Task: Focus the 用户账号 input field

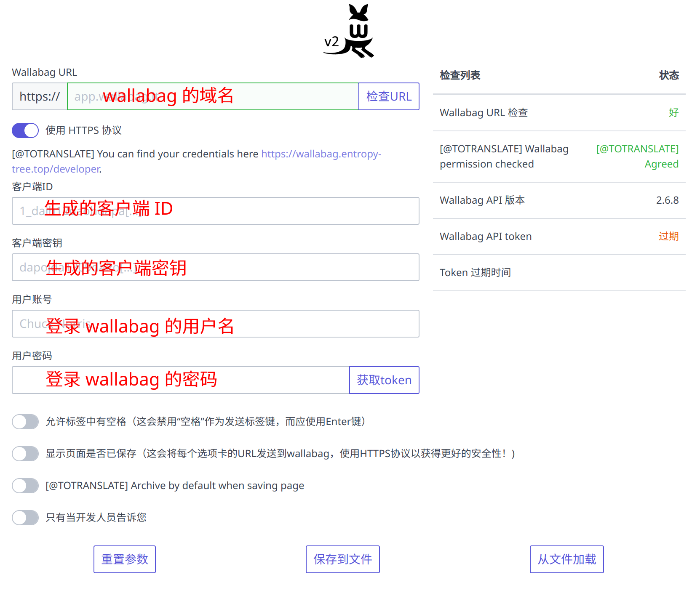Action: click(x=216, y=324)
